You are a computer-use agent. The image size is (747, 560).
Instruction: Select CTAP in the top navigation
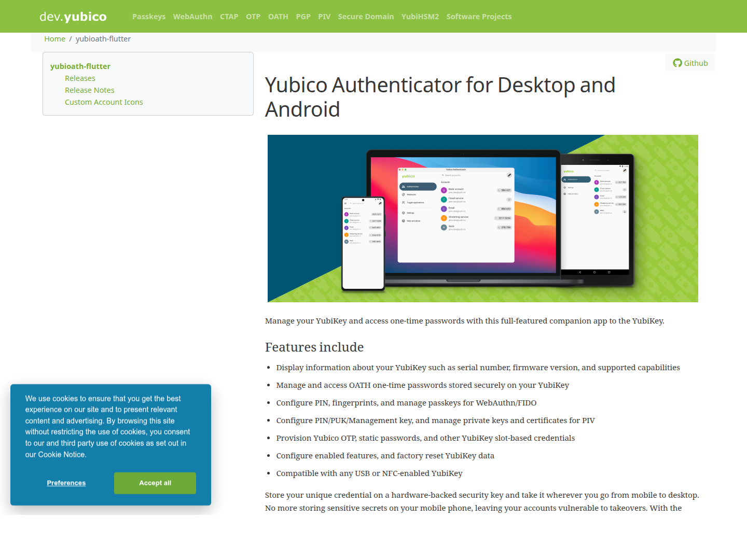(229, 17)
